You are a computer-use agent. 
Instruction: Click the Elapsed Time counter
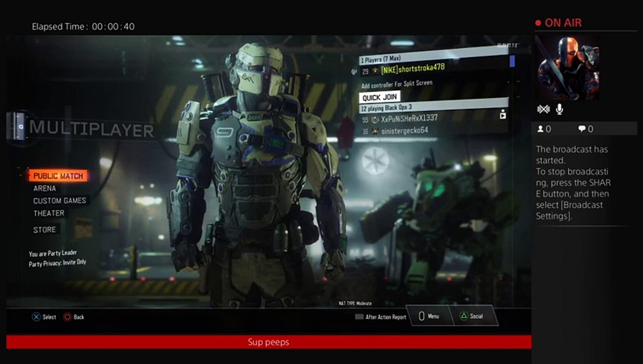tap(83, 26)
